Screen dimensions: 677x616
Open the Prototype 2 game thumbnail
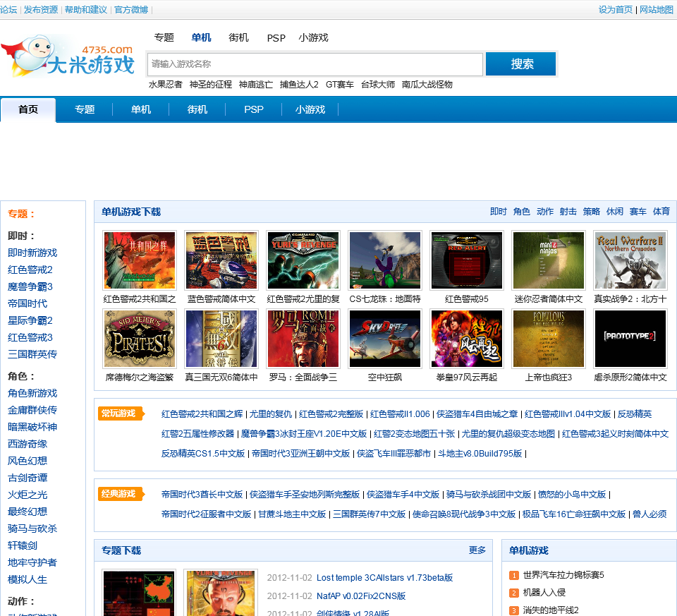630,339
